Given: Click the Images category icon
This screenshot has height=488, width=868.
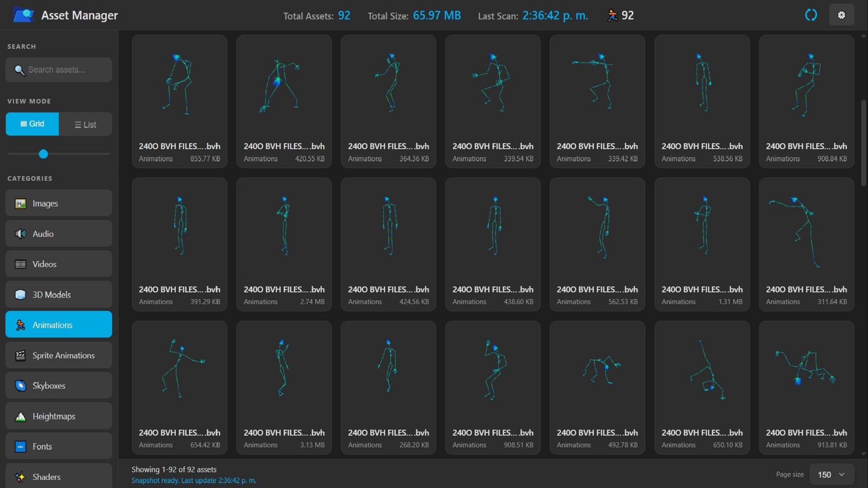Looking at the screenshot, I should coord(20,204).
